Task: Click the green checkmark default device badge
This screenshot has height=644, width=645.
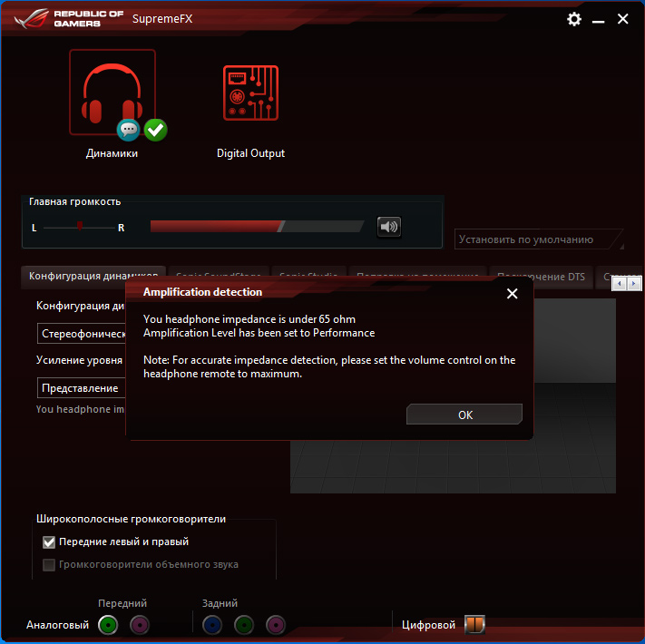Action: [x=155, y=130]
